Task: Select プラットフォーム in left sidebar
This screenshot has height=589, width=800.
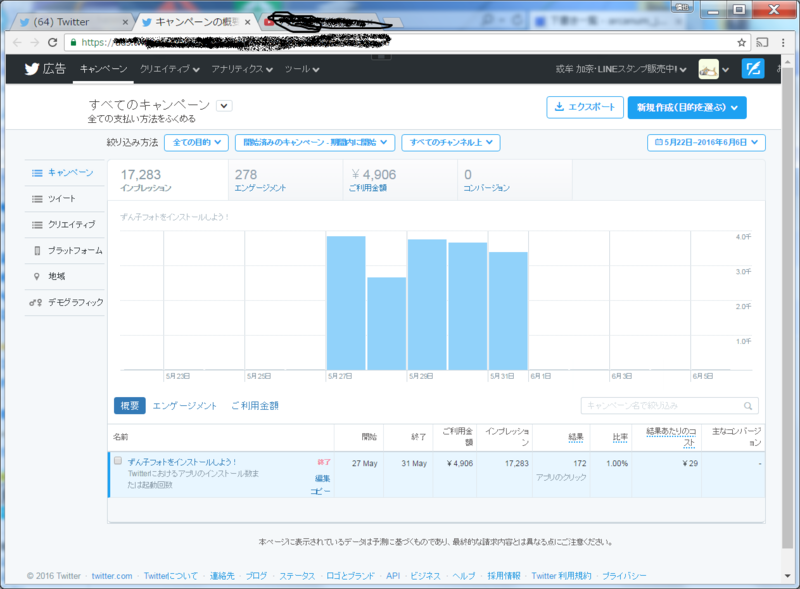Action: tap(64, 251)
